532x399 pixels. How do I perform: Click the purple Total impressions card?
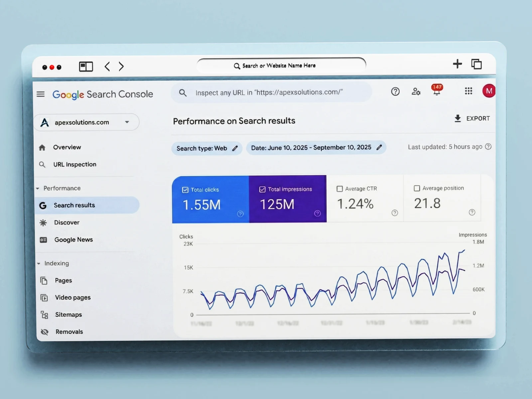288,199
